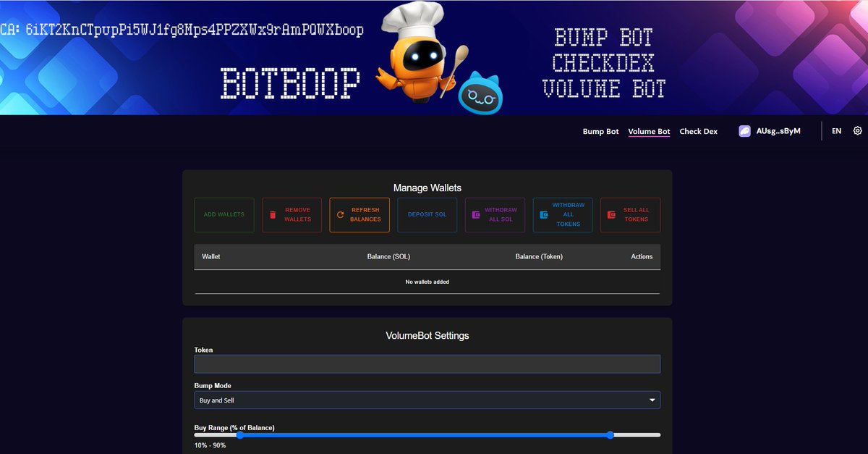868x454 pixels.
Task: Open the EN language selector
Action: point(837,131)
